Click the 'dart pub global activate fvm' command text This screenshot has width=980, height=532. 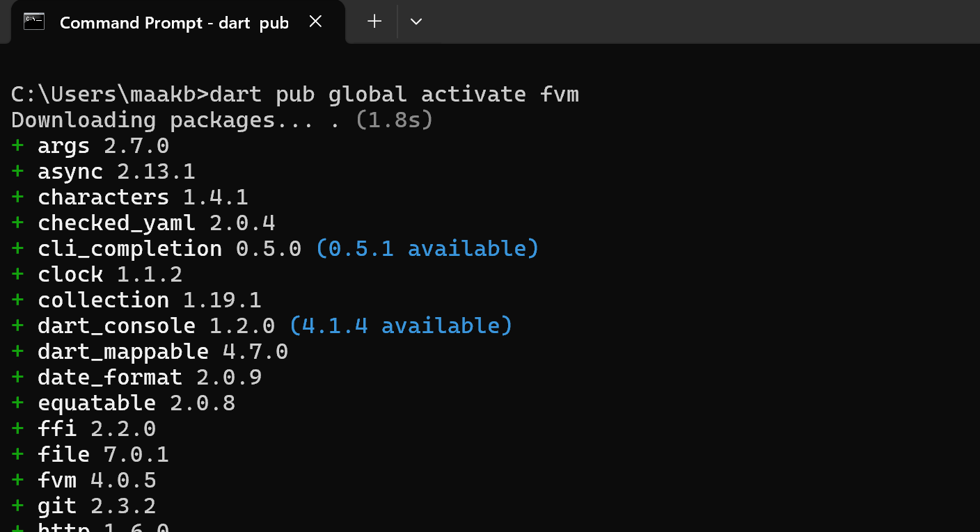[394, 94]
